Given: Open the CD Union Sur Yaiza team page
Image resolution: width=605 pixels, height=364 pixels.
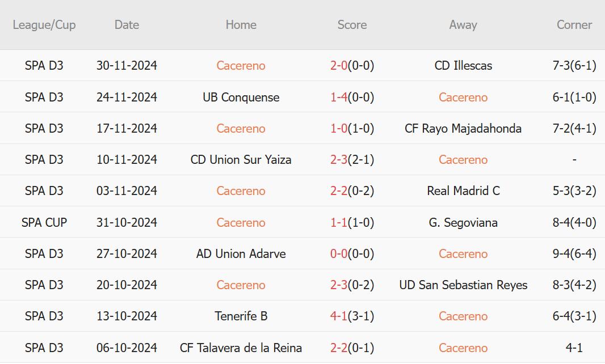Looking at the screenshot, I should 241,160.
